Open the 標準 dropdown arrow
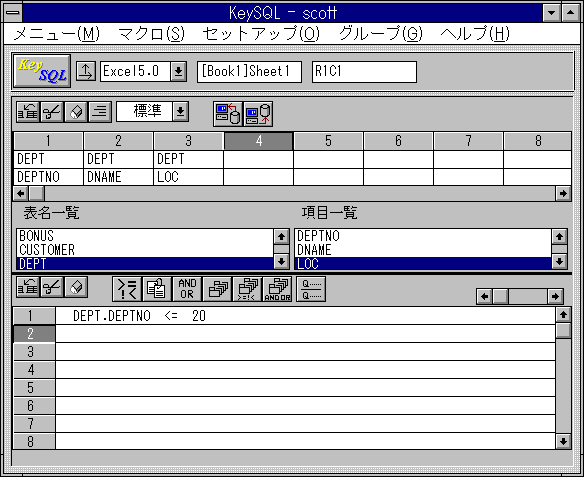The width and height of the screenshot is (584, 477). (181, 111)
